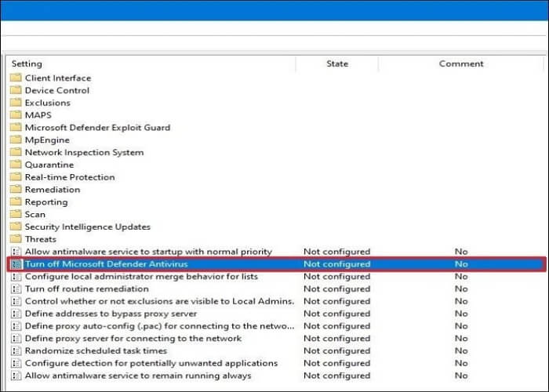549x392 pixels.
Task: Select the Threats folder entry
Action: pos(40,239)
